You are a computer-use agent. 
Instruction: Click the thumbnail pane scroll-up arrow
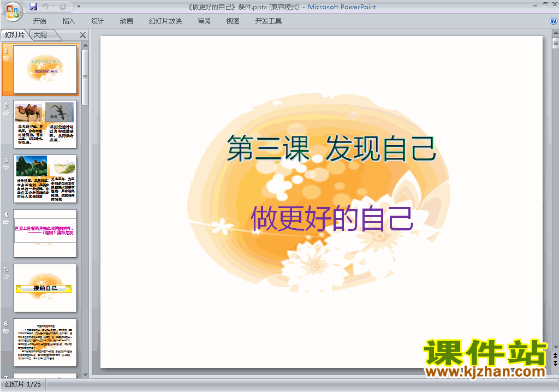pos(85,46)
